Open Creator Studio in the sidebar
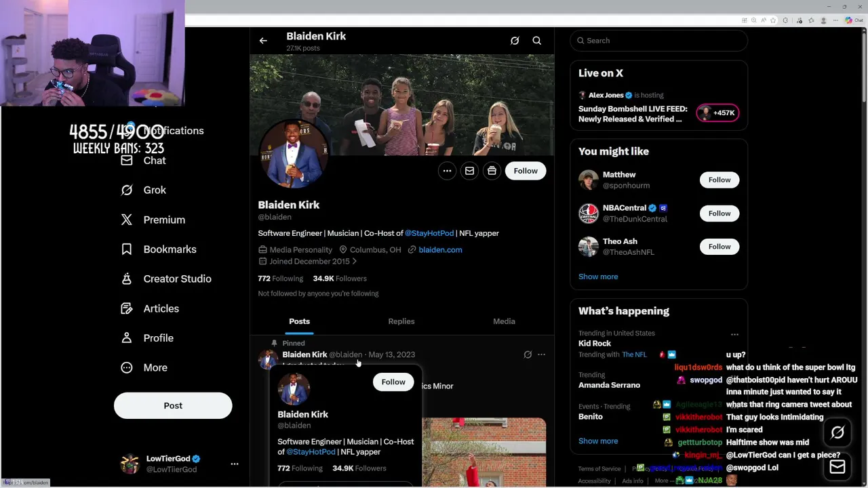The image size is (868, 488). (x=177, y=279)
